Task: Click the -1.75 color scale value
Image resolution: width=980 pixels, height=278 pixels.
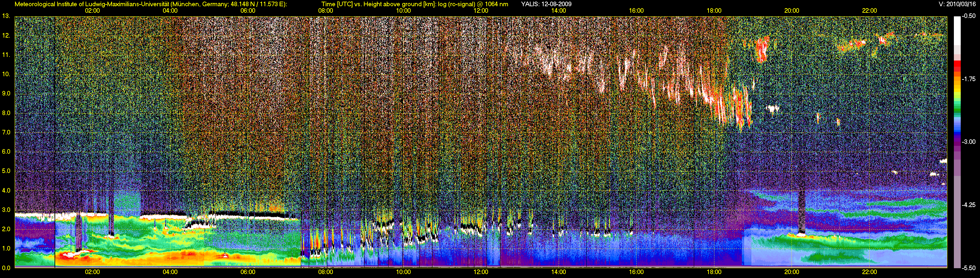Action: (x=969, y=79)
